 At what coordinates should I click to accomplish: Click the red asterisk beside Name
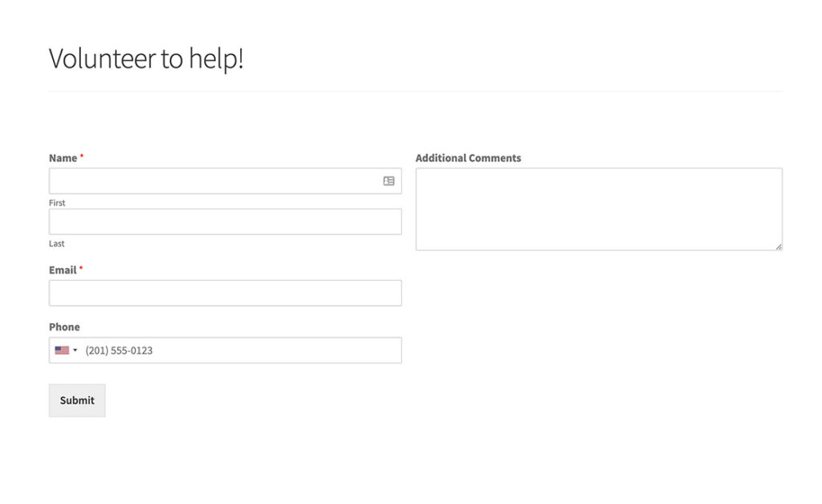coord(82,156)
